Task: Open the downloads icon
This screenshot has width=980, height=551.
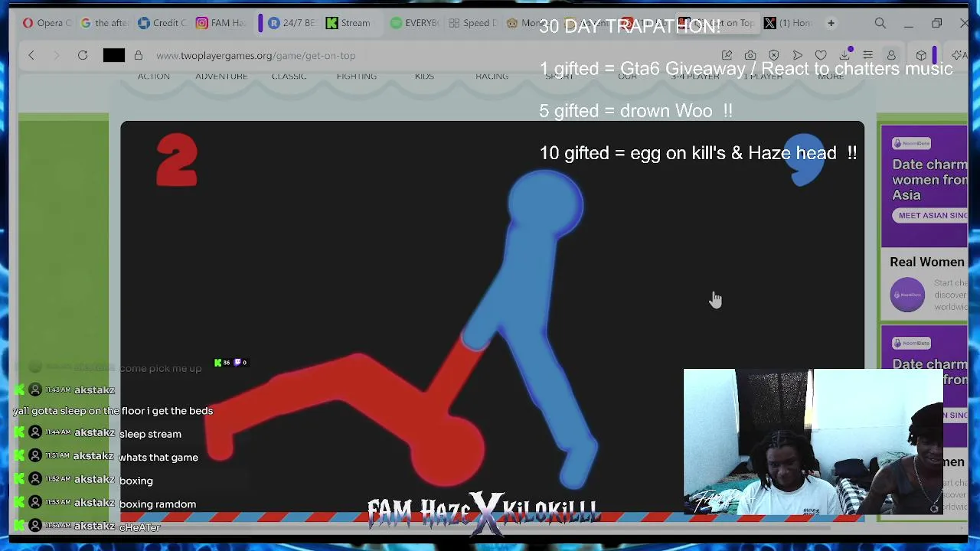Action: tap(844, 55)
